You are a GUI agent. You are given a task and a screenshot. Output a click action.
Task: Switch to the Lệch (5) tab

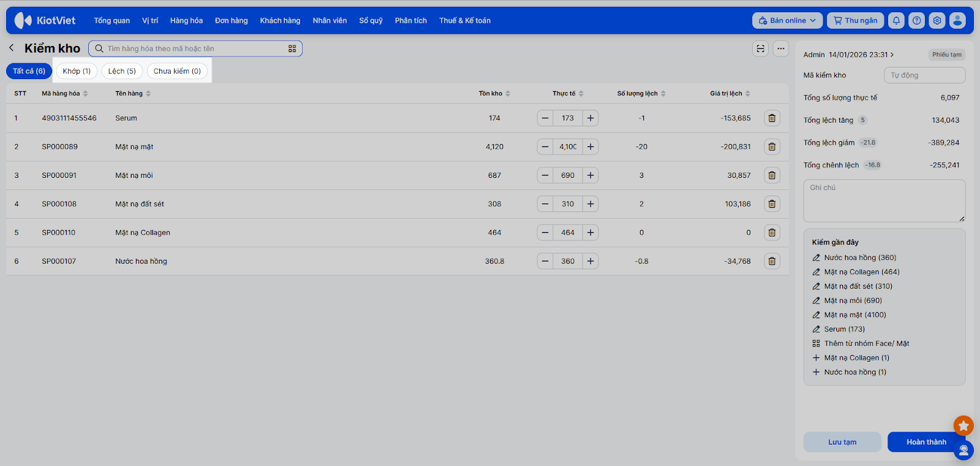tap(123, 71)
